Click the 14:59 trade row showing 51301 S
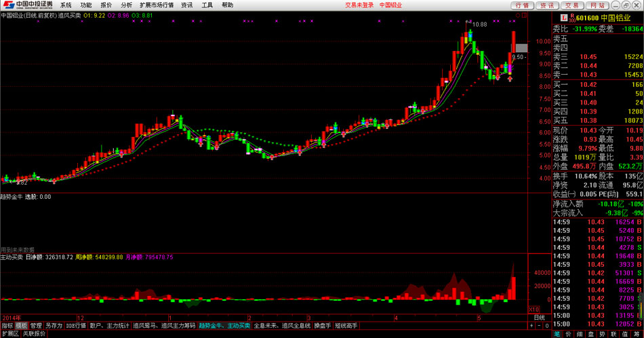644x338 pixels. click(x=598, y=273)
